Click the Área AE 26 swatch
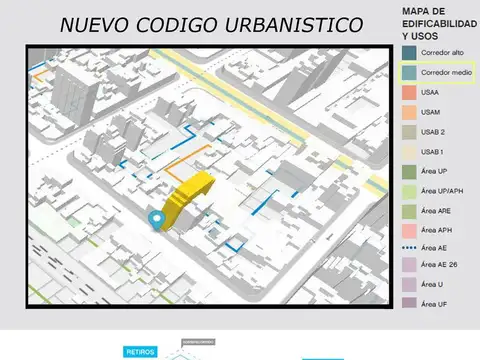Image resolution: width=480 pixels, height=360 pixels. [x=409, y=265]
